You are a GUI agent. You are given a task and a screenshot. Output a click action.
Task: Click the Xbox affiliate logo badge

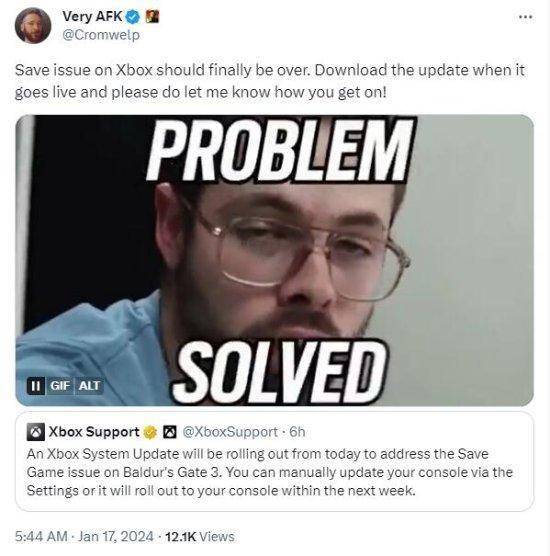point(170,432)
